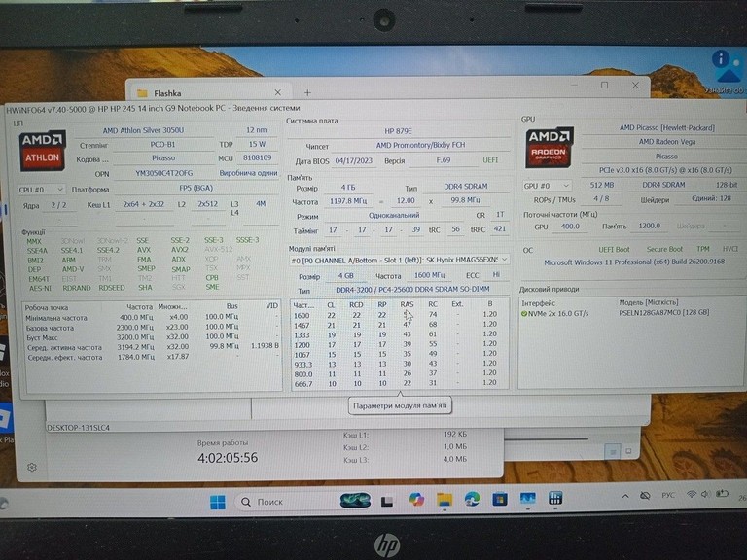This screenshot has height=560, width=747.
Task: Click the OPN value YM3050C4T2OFG
Action: click(x=163, y=173)
